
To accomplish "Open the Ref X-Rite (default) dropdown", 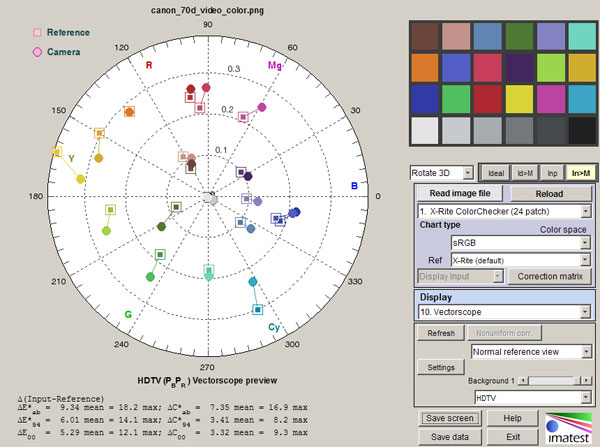I will (x=521, y=261).
